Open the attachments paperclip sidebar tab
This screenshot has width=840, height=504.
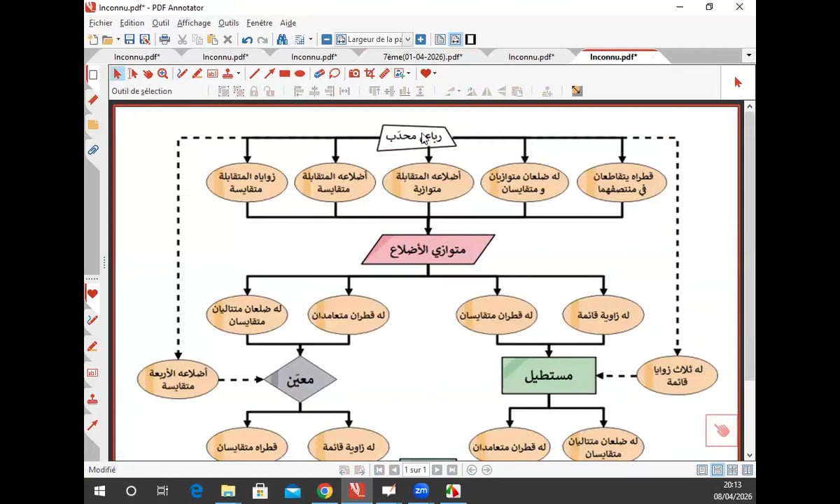point(92,150)
